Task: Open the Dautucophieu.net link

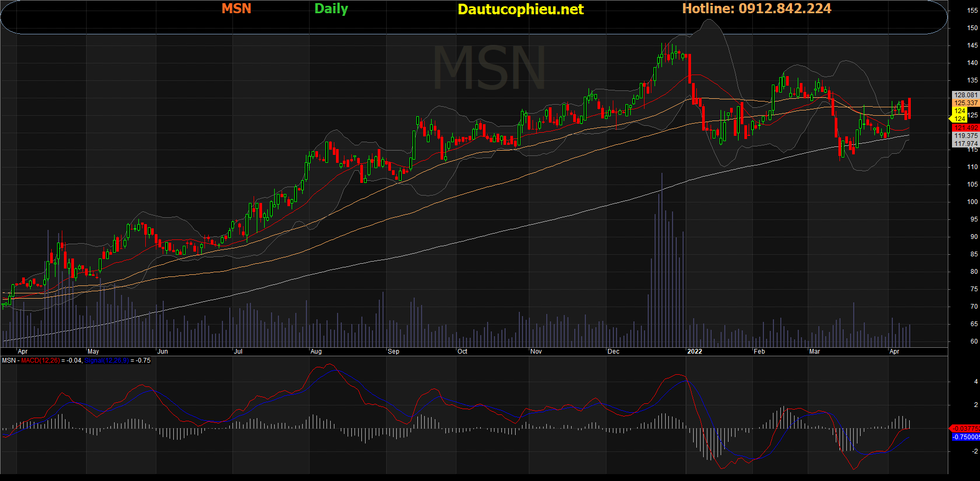Action: coord(520,9)
